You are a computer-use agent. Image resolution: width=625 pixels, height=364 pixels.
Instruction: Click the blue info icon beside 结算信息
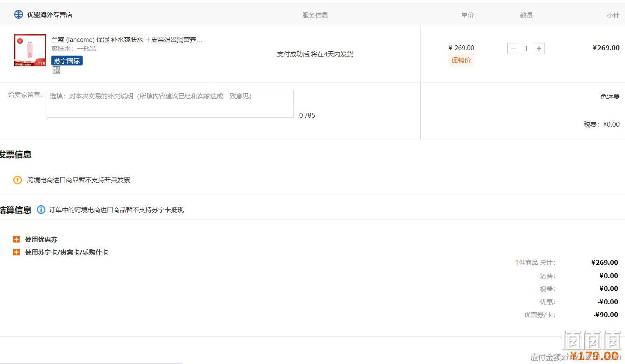(41, 210)
